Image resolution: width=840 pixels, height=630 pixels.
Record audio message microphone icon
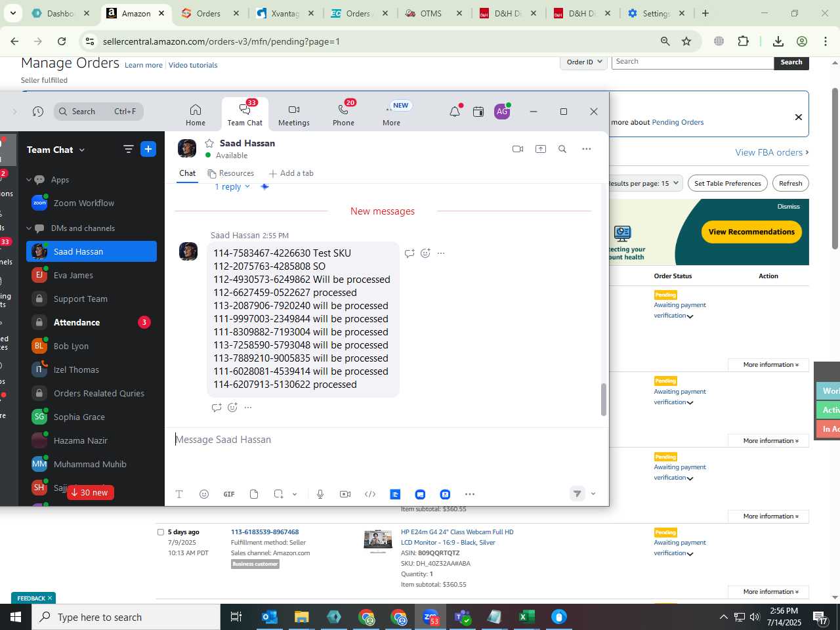click(x=320, y=494)
